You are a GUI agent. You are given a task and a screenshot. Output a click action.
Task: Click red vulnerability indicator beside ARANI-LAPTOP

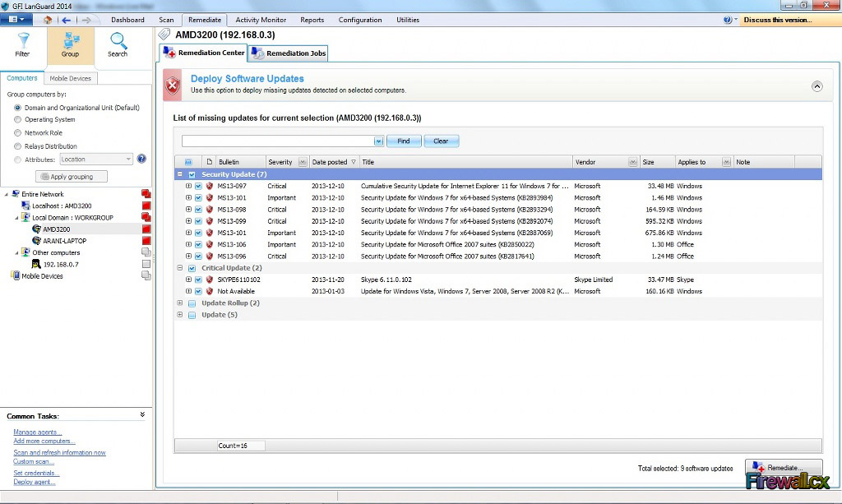(146, 241)
